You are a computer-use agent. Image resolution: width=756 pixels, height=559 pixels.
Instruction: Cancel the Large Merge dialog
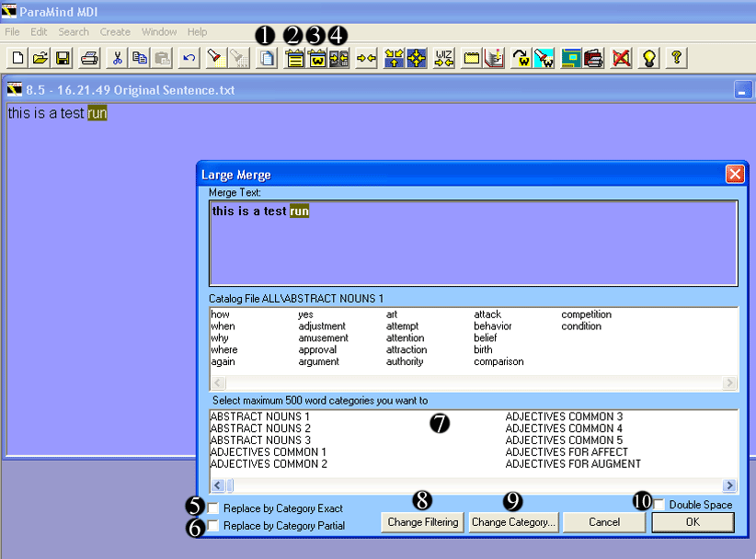tap(604, 522)
